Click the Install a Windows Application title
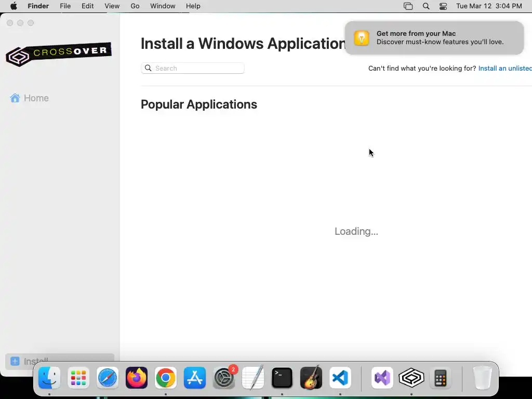The height and width of the screenshot is (399, 532). pyautogui.click(x=243, y=44)
